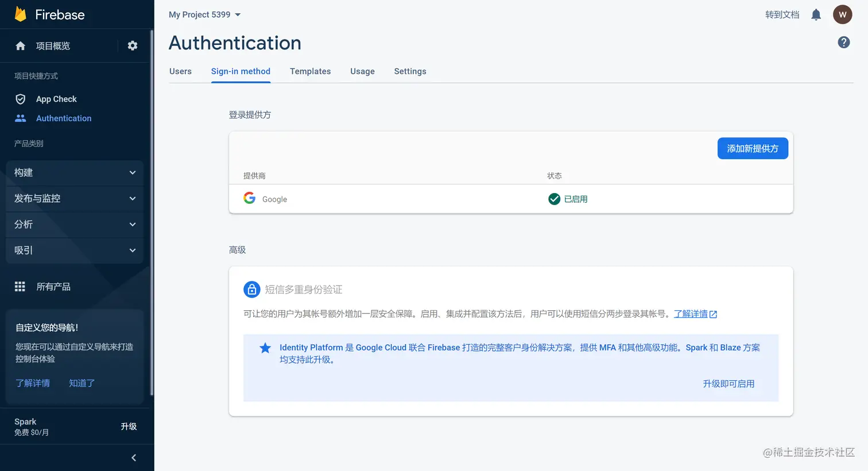Click the sidebar vertical scrollbar
868x471 pixels.
pyautogui.click(x=152, y=213)
